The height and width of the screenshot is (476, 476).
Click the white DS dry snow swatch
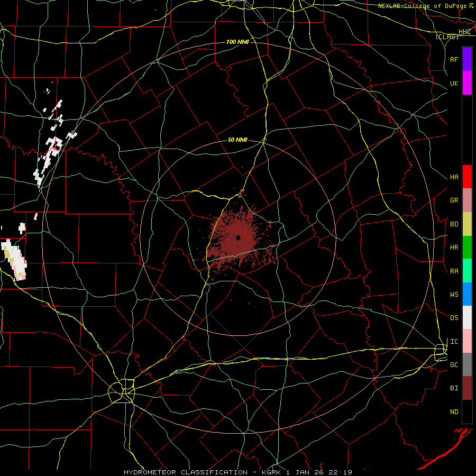coord(467,317)
